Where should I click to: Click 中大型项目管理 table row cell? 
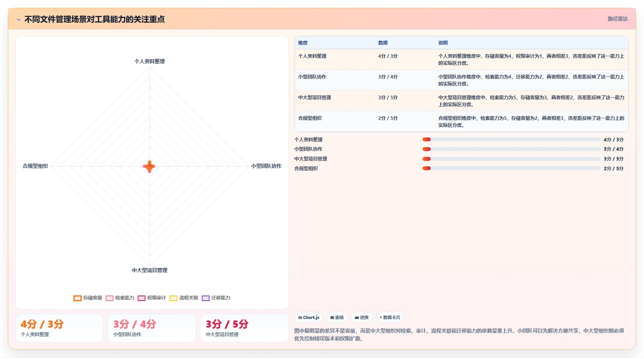coord(315,98)
